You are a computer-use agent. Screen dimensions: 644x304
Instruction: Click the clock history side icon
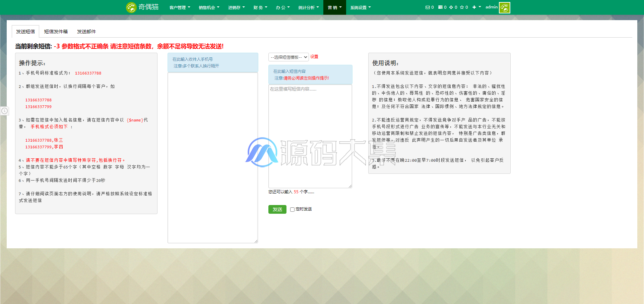pyautogui.click(x=4, y=111)
